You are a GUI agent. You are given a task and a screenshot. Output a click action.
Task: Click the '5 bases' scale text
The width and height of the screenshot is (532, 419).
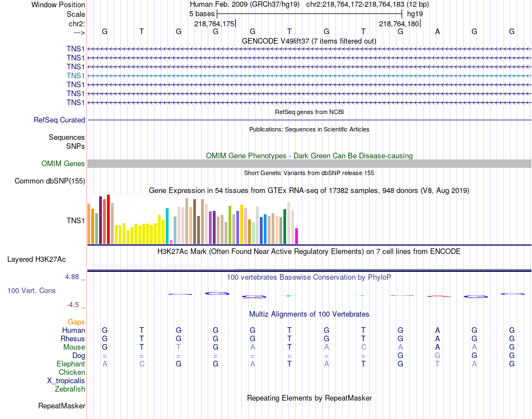[x=202, y=14]
